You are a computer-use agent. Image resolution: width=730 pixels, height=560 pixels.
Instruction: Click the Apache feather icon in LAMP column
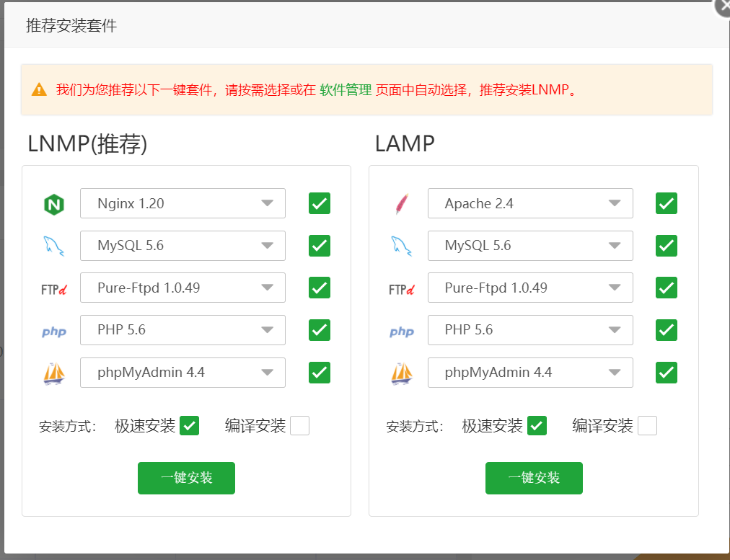point(402,203)
